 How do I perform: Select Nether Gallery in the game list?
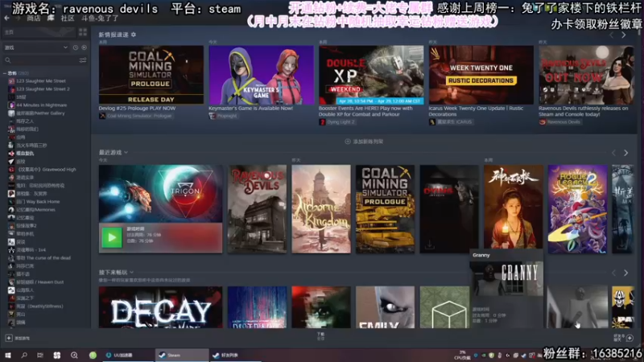40,113
